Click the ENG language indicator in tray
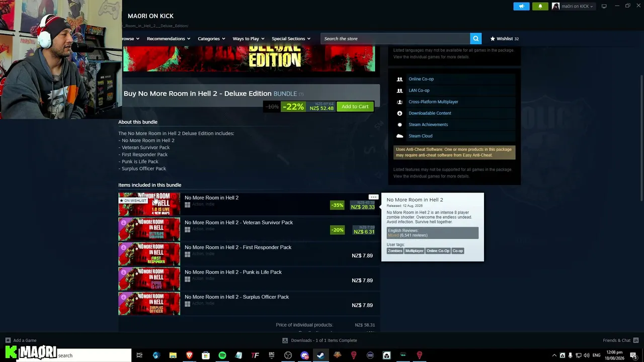Screen dimensions: 644x362 click(597, 355)
